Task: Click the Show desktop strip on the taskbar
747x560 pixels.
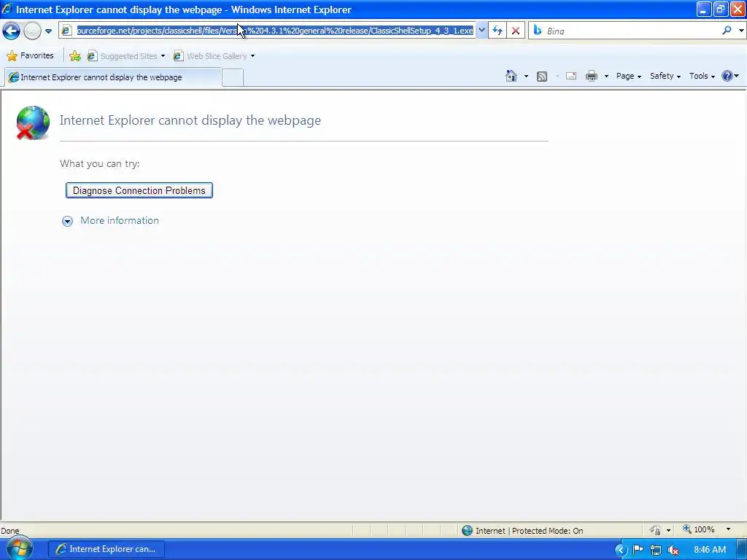Action: 742,549
